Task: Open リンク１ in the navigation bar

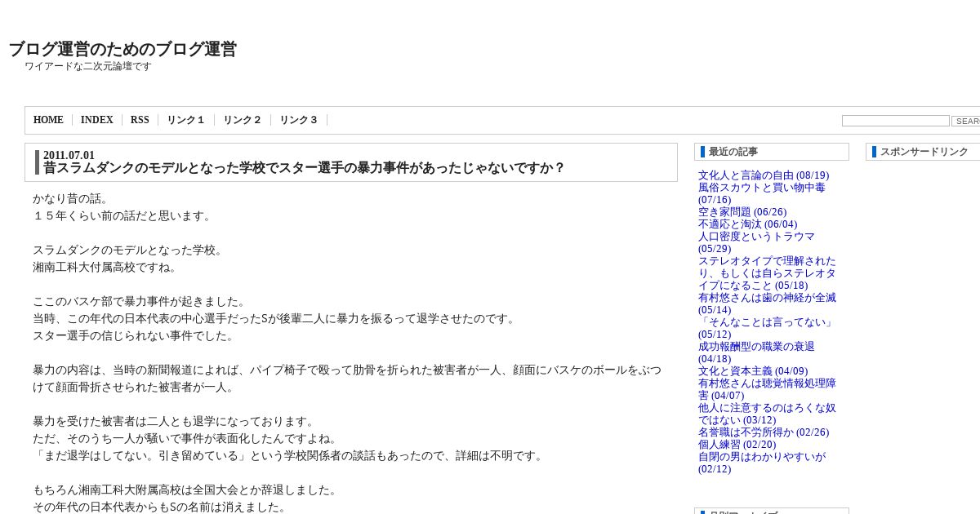Action: pos(186,120)
